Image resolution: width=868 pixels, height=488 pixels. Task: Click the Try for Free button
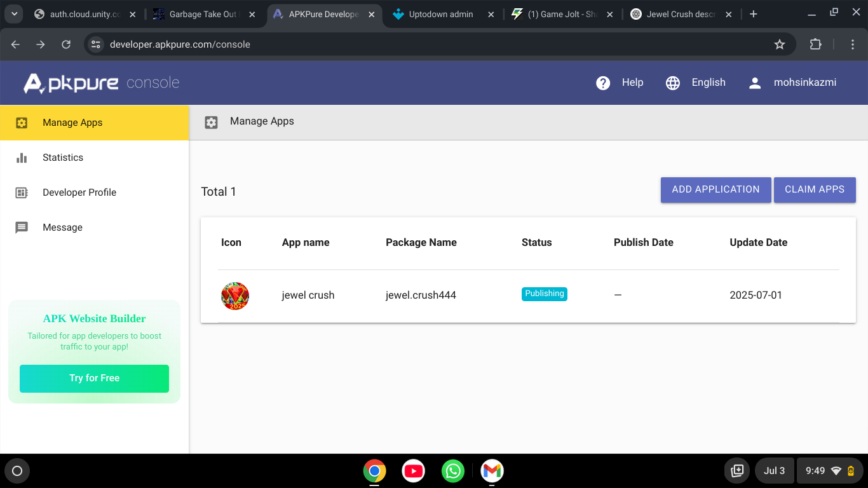tap(94, 378)
